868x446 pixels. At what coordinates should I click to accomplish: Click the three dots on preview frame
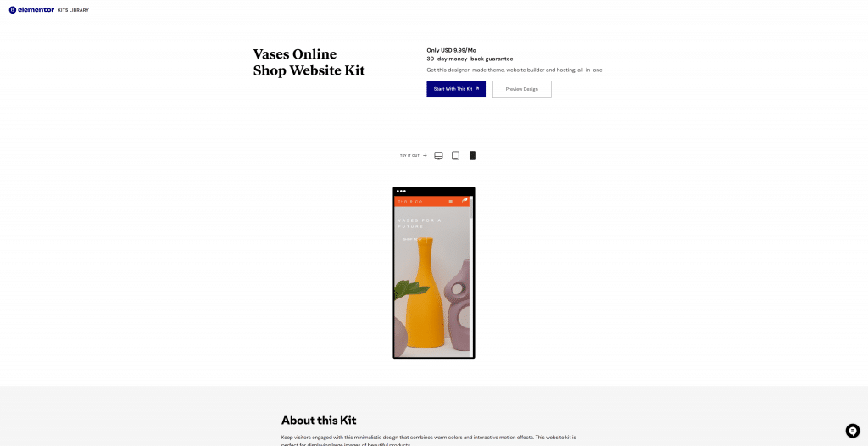(x=401, y=191)
